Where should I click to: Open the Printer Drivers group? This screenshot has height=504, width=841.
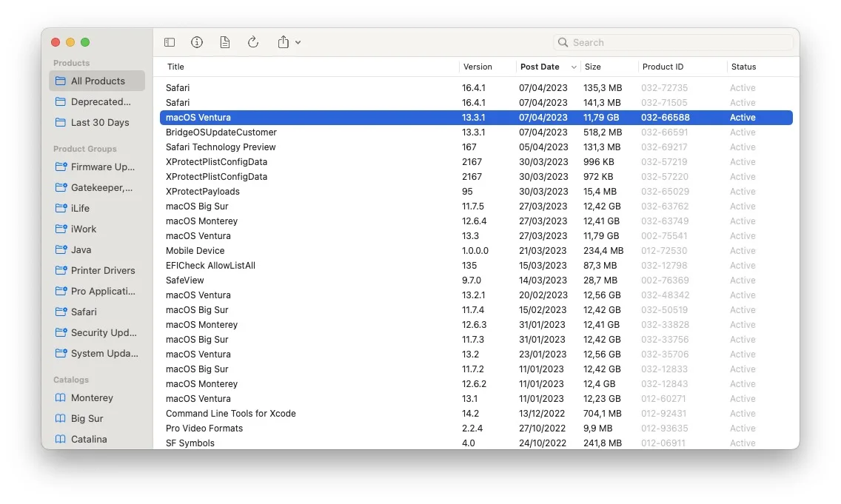pyautogui.click(x=97, y=270)
